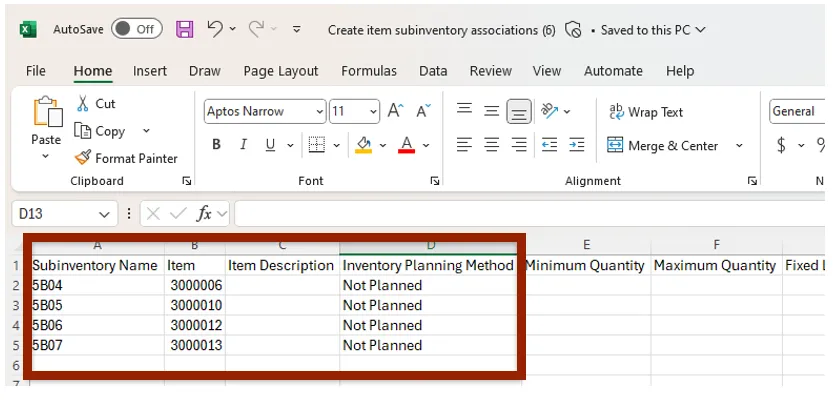This screenshot has height=400, width=837.
Task: Toggle Bold formatting
Action: [x=216, y=145]
